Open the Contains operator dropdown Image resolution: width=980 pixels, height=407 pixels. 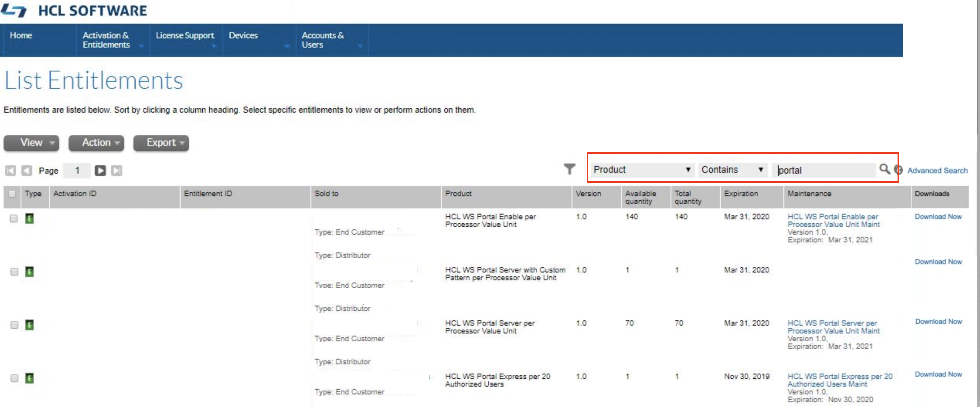[x=732, y=170]
